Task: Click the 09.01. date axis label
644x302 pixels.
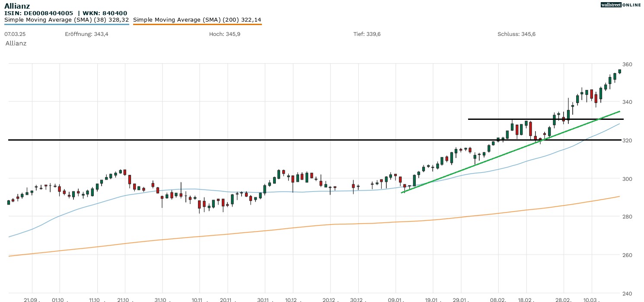Action: click(x=395, y=300)
